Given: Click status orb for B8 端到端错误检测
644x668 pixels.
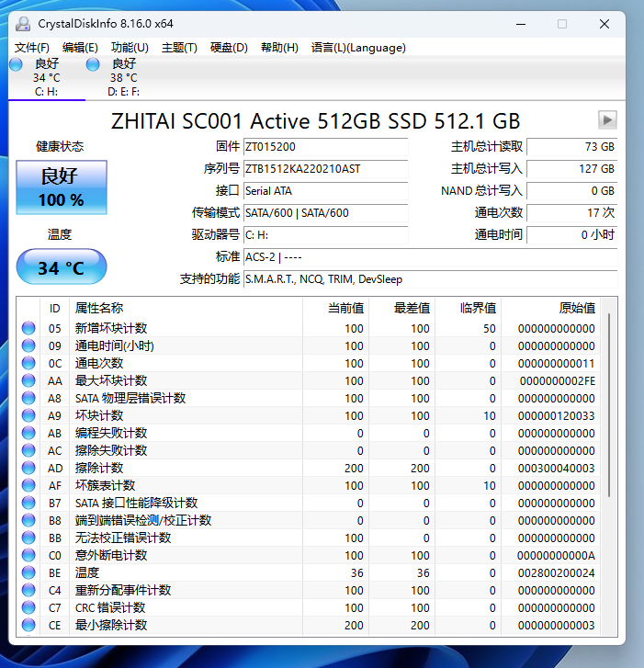Looking at the screenshot, I should pyautogui.click(x=28, y=520).
